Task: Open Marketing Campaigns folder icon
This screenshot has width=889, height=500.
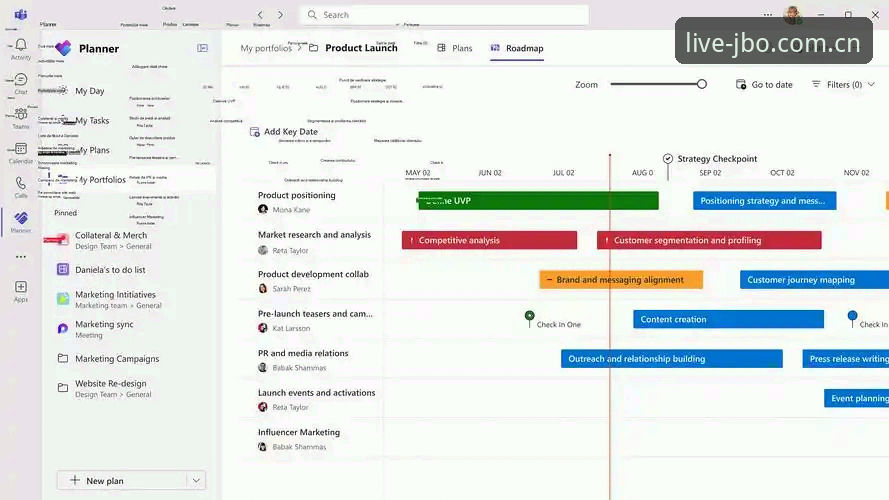Action: [63, 358]
